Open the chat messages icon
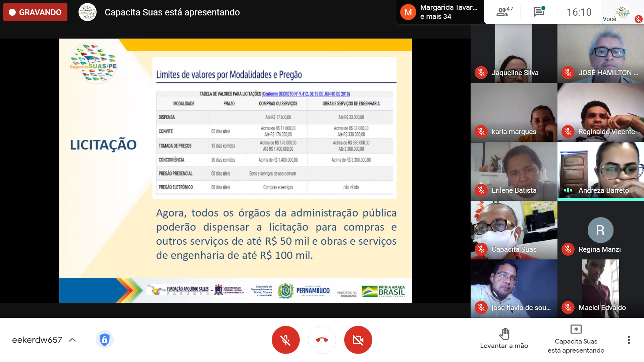644x362 pixels. [x=539, y=12]
